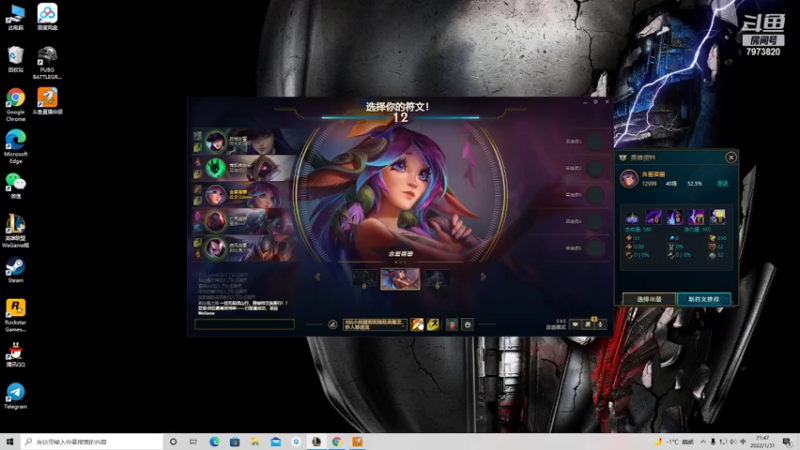The height and width of the screenshot is (450, 800).
Task: View the W ability icon
Action: tap(675, 217)
